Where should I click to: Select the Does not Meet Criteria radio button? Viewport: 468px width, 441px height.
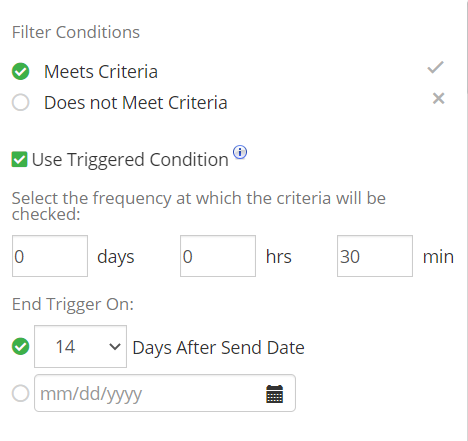pyautogui.click(x=21, y=102)
